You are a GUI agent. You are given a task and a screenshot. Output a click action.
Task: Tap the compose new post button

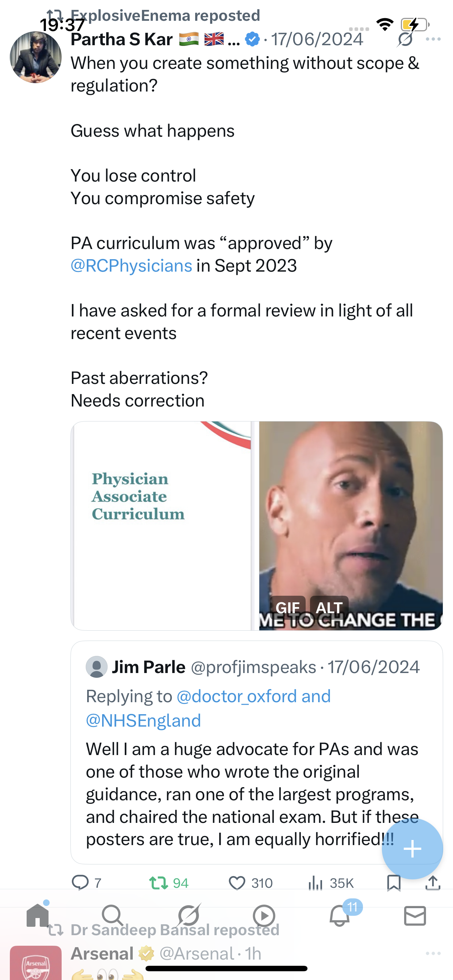coord(412,849)
